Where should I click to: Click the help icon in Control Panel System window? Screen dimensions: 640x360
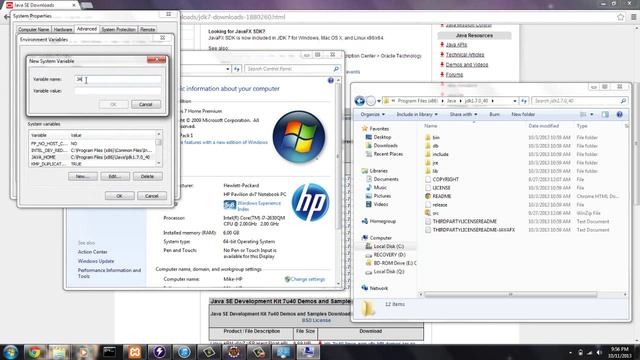coord(331,80)
